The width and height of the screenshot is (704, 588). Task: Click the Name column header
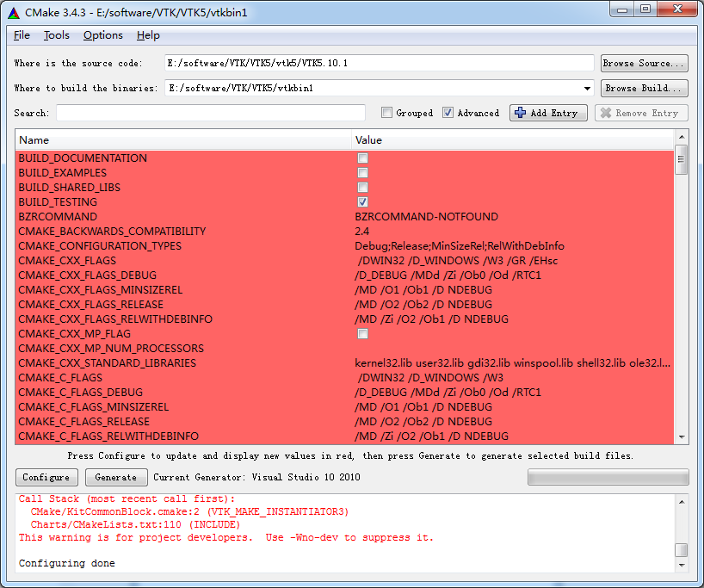[183, 140]
